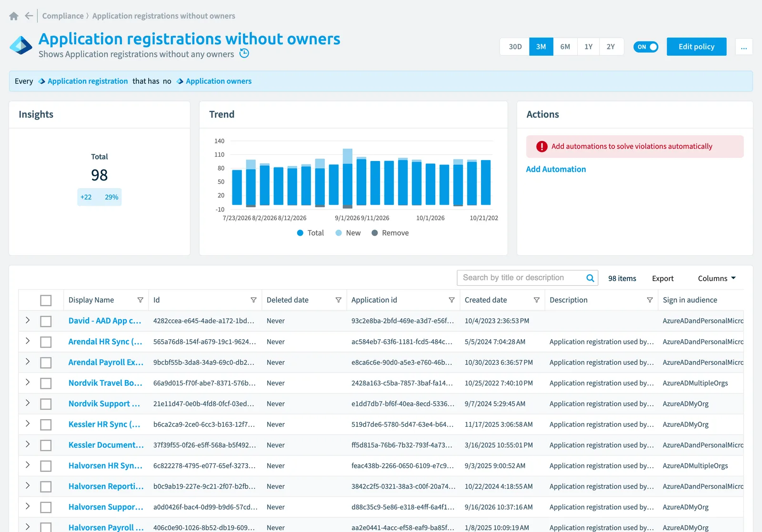The width and height of the screenshot is (762, 532).
Task: Expand the Kessler Document row
Action: click(x=28, y=444)
